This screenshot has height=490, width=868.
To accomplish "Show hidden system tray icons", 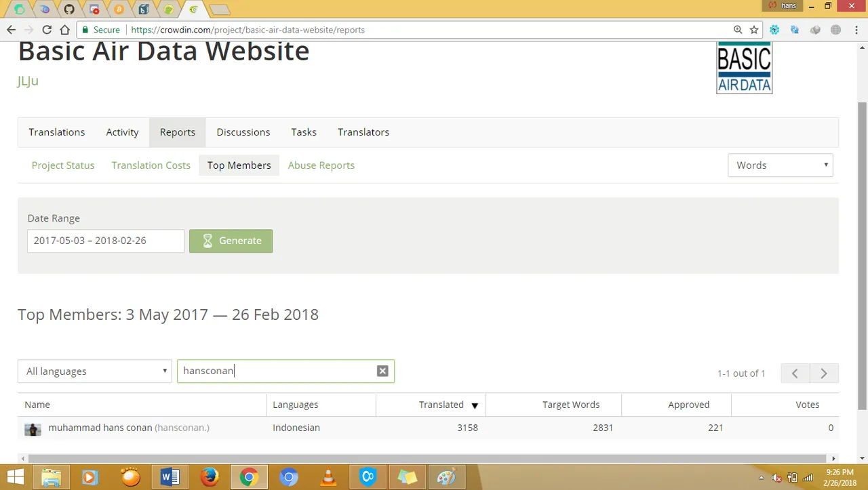I will (x=762, y=477).
